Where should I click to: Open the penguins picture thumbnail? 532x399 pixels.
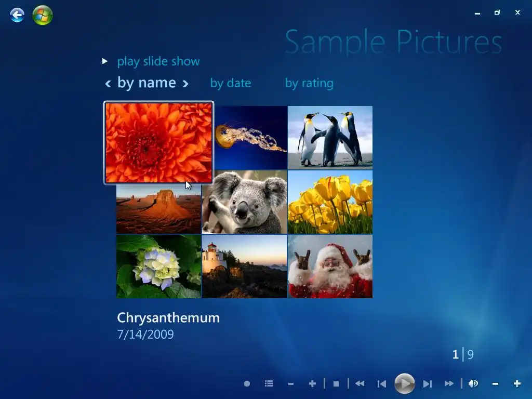(330, 138)
